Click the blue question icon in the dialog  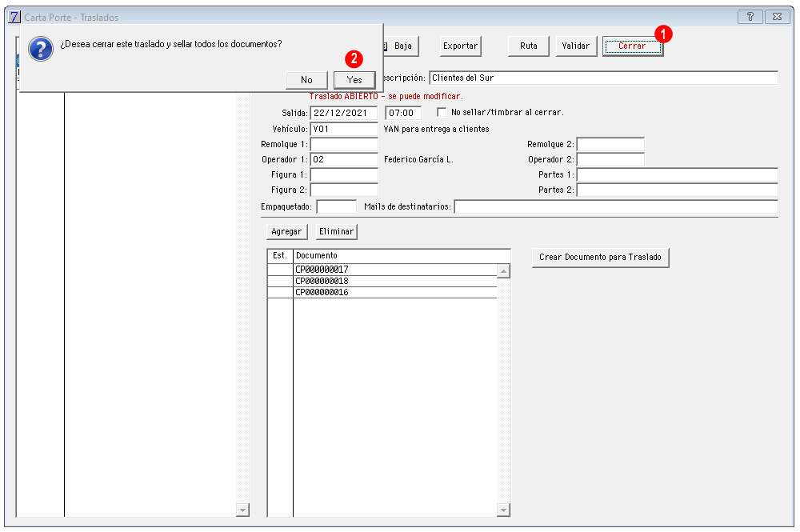(40, 49)
